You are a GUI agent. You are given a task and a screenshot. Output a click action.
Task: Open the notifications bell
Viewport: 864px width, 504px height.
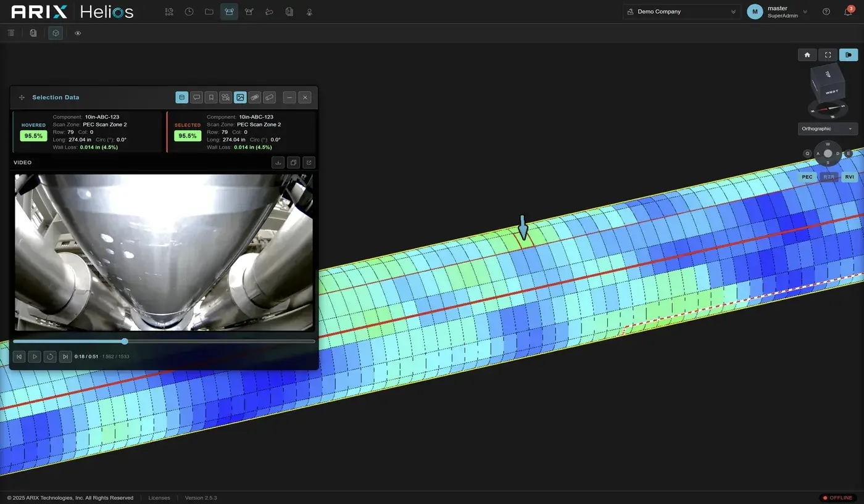point(848,12)
